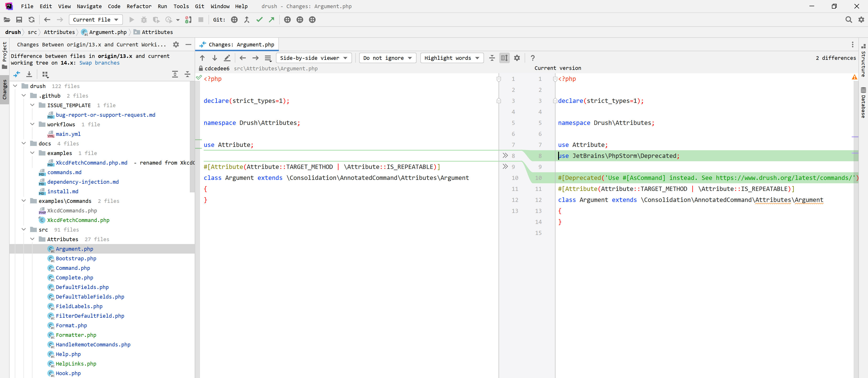Collapse the drush root folder
Image resolution: width=868 pixels, height=378 pixels.
(x=15, y=86)
